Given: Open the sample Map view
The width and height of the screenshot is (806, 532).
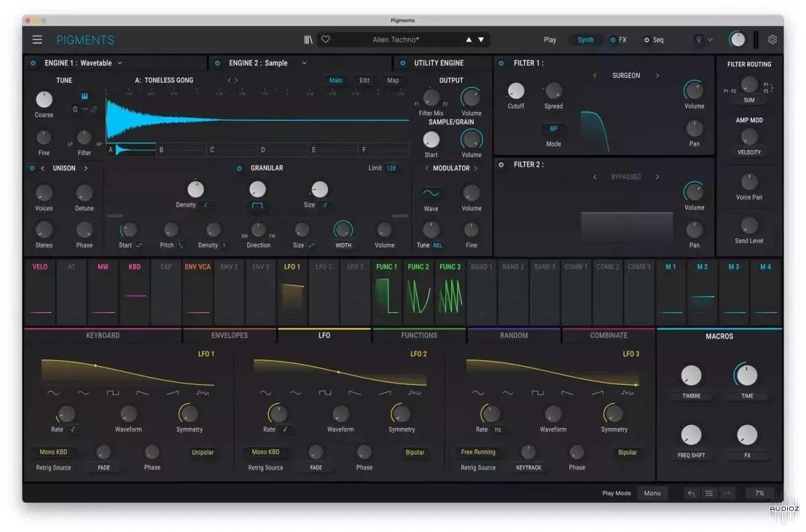Looking at the screenshot, I should pos(393,80).
